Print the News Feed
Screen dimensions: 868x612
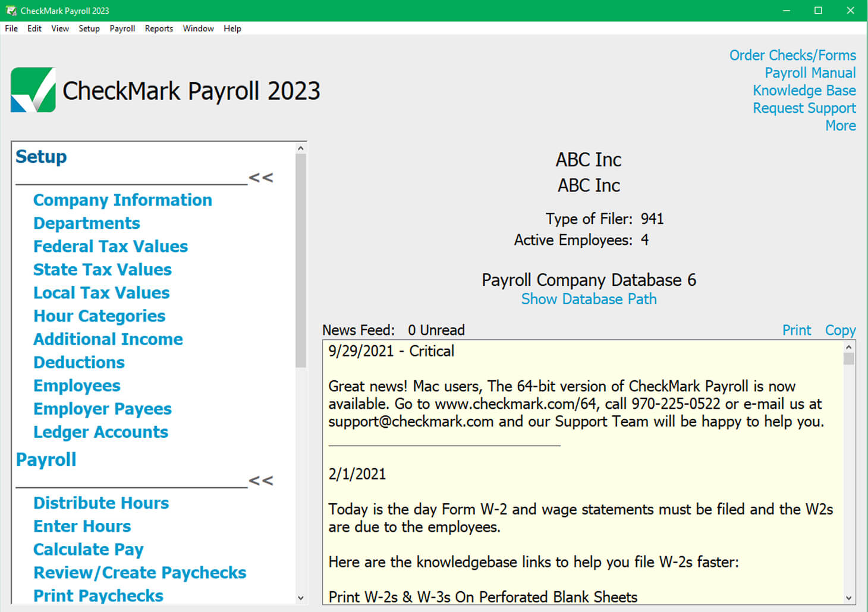point(797,330)
